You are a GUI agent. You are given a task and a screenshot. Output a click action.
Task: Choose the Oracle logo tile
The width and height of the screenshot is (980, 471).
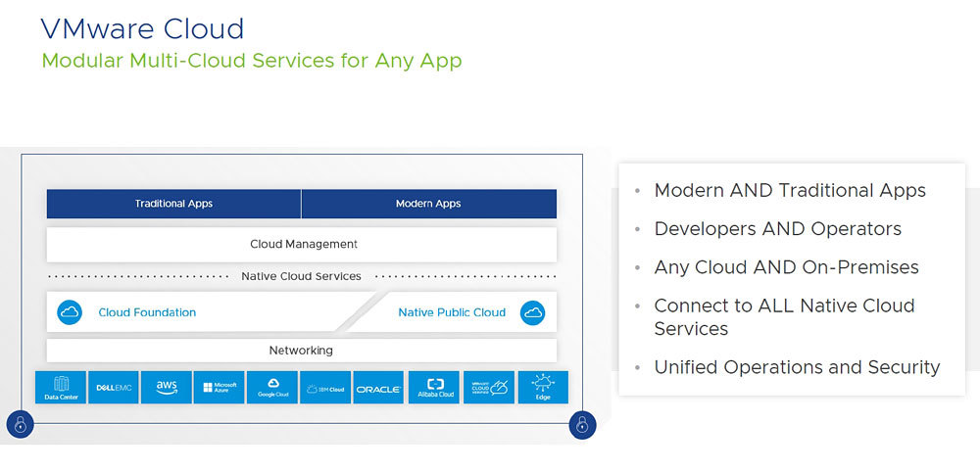(378, 388)
